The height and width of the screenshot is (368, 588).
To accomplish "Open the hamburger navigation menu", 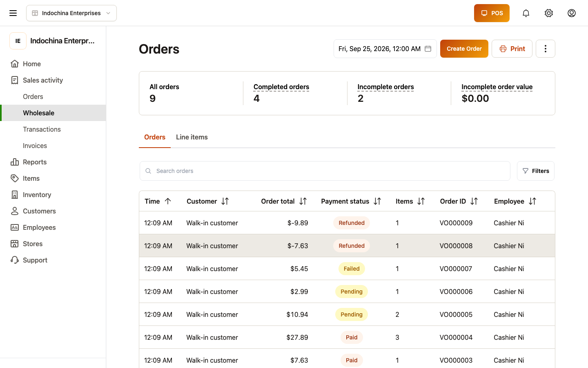I will 13,13.
